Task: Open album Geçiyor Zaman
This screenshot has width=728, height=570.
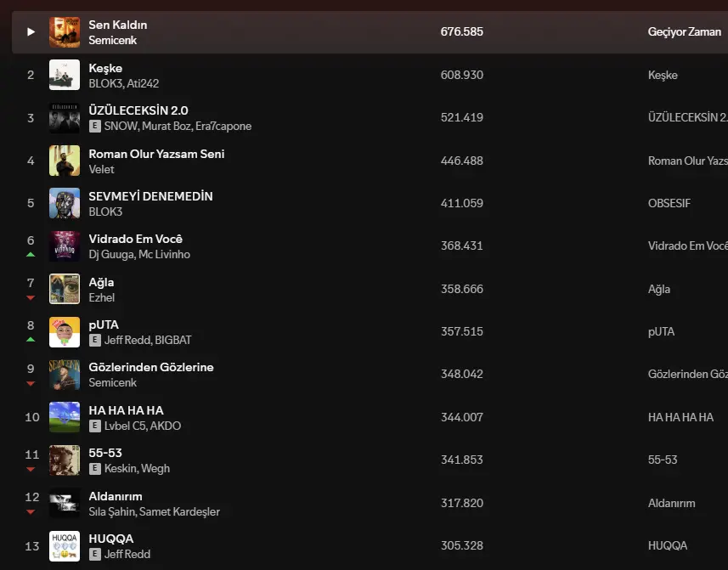Action: 685,32
